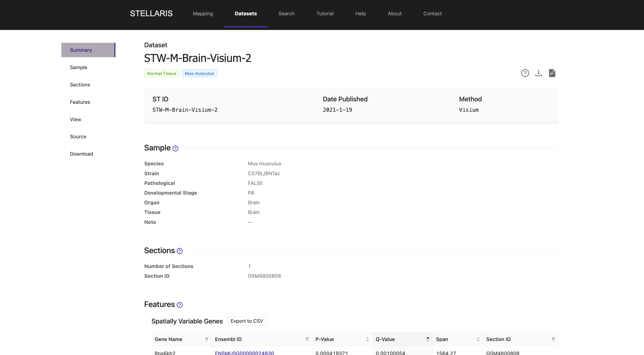
Task: Open the Mapping nav tab
Action: (x=203, y=14)
